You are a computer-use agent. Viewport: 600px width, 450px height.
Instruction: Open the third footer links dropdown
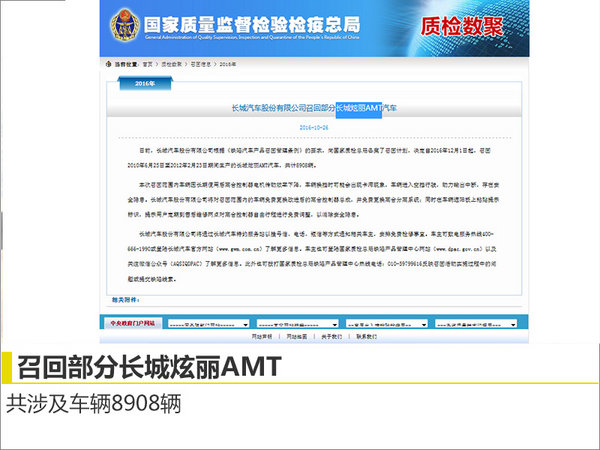pyautogui.click(x=386, y=324)
